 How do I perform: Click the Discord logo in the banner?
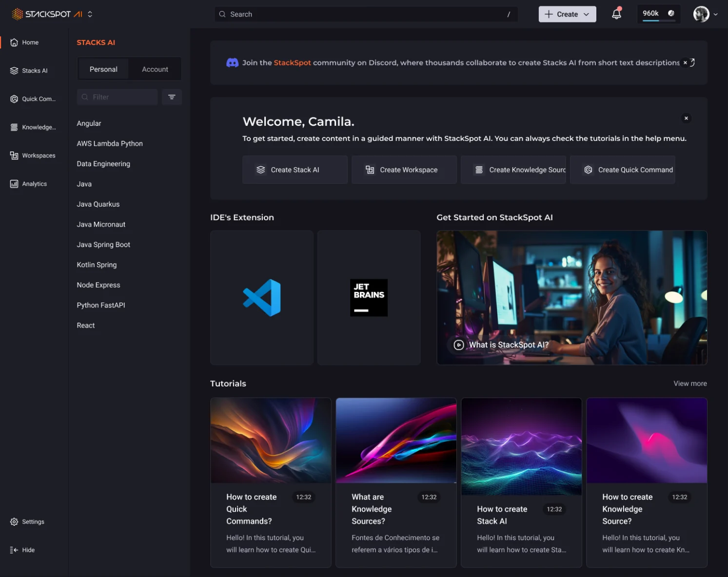[233, 63]
